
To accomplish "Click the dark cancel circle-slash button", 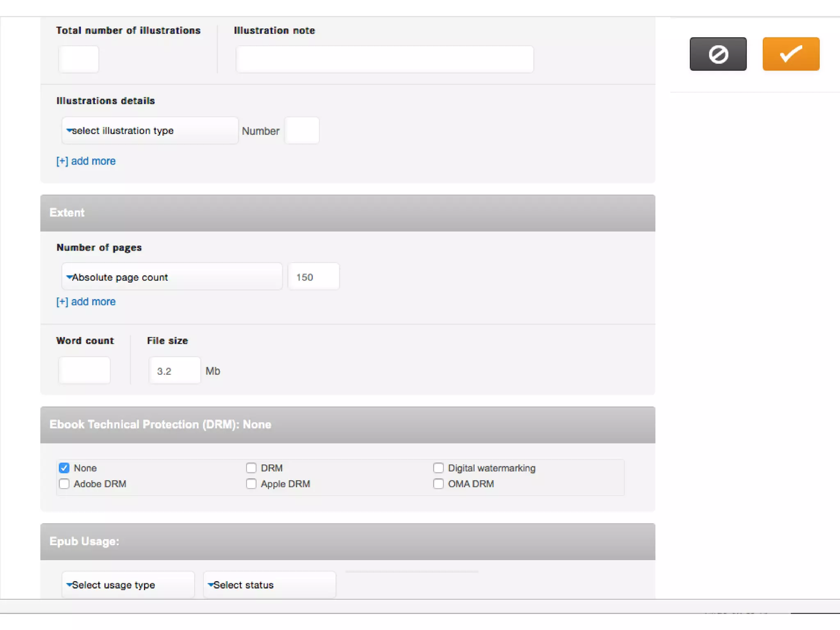I will 718,54.
